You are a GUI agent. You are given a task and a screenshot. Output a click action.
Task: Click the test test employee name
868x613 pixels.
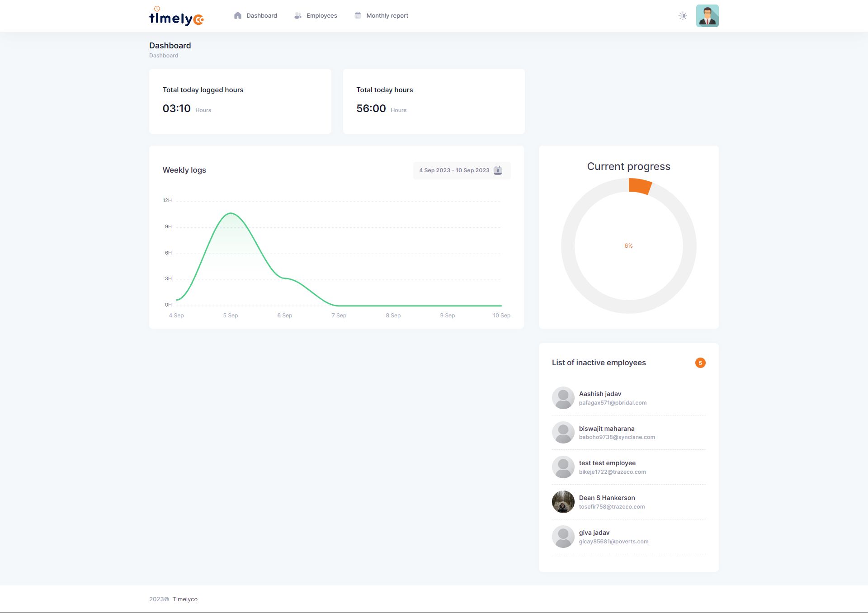coord(607,463)
